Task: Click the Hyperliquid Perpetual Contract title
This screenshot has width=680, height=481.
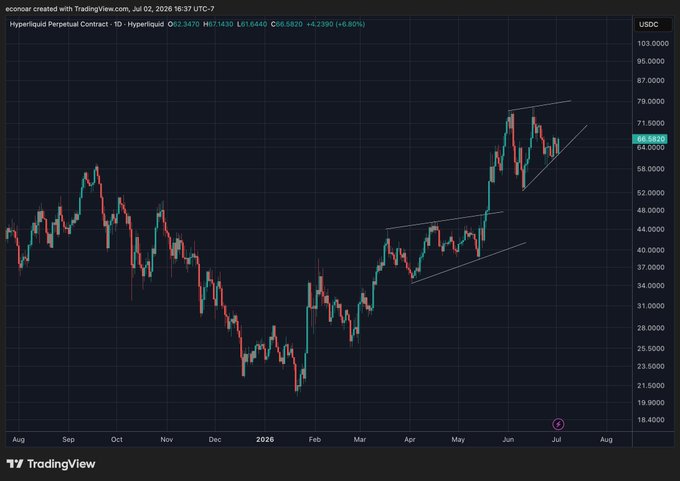Action: (x=87, y=24)
